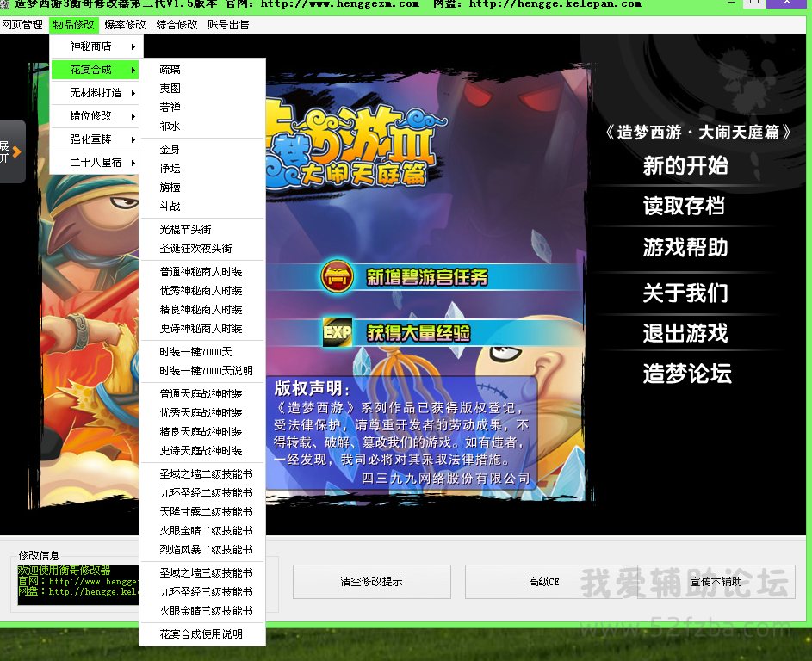Expand the 二十八星宿 submenu
Viewport: 812px width, 661px height.
96,163
